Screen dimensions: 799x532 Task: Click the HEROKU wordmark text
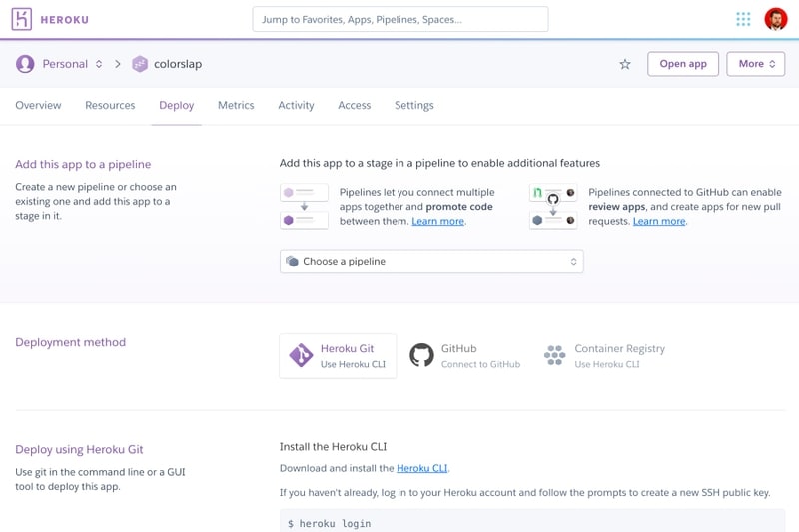pos(65,20)
